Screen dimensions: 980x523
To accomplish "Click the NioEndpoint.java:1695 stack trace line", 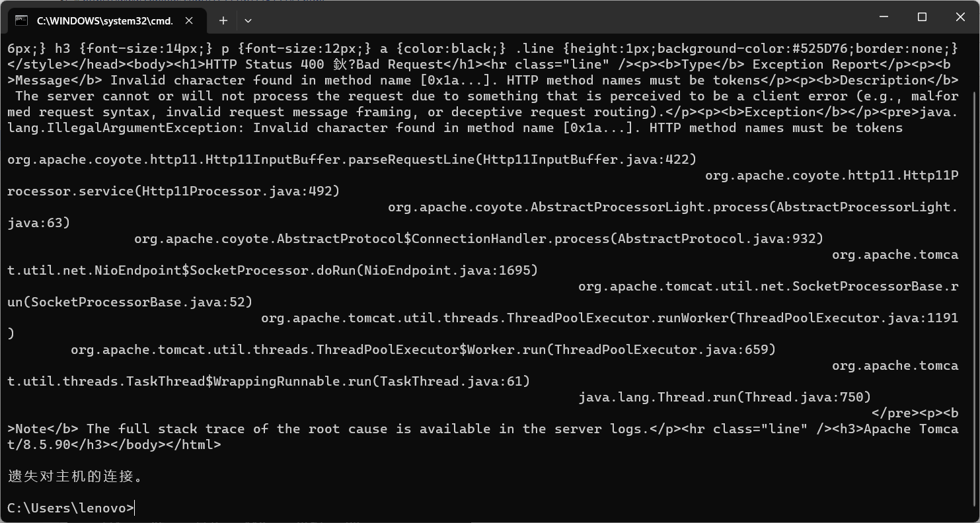I will coord(272,270).
